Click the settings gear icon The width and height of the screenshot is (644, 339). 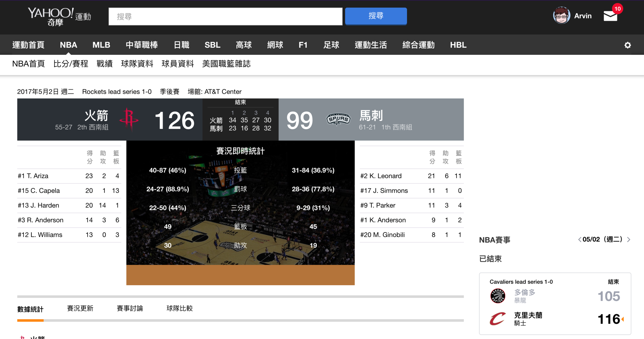coord(628,45)
